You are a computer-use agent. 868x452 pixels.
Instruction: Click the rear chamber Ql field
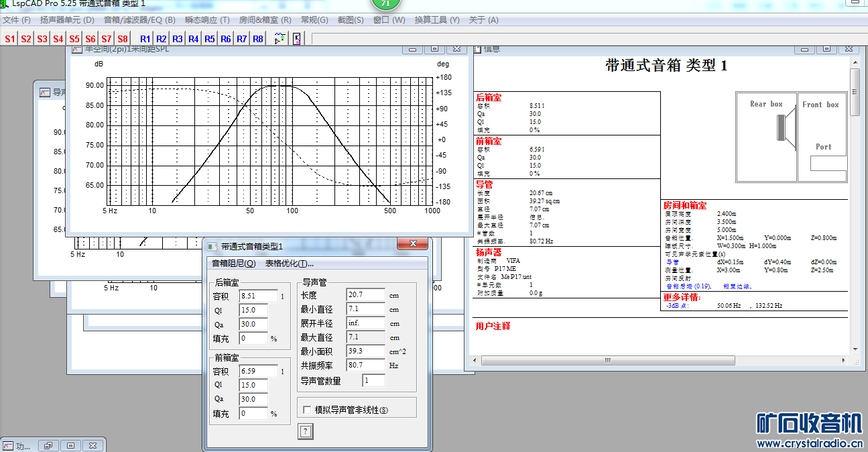(x=253, y=310)
